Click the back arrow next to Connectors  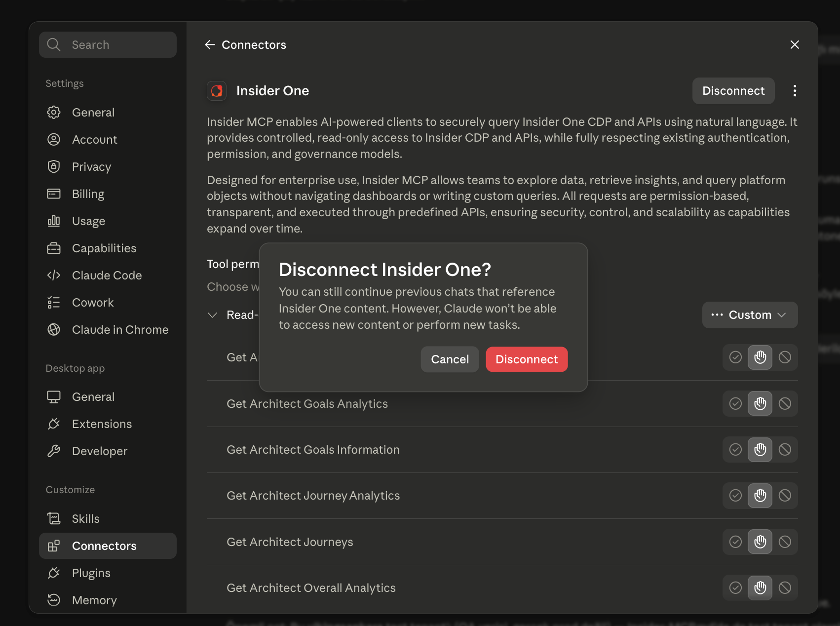click(210, 45)
